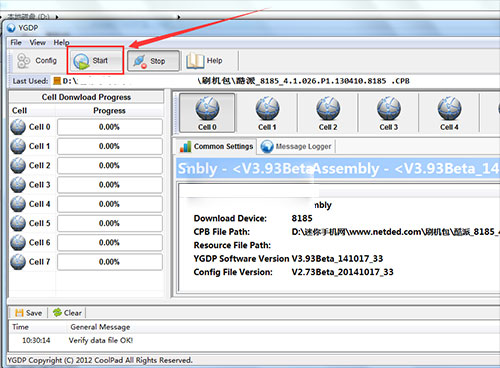Screen dimensions: 500x368
Task: Click the CPB File Path value
Action: click(396, 232)
